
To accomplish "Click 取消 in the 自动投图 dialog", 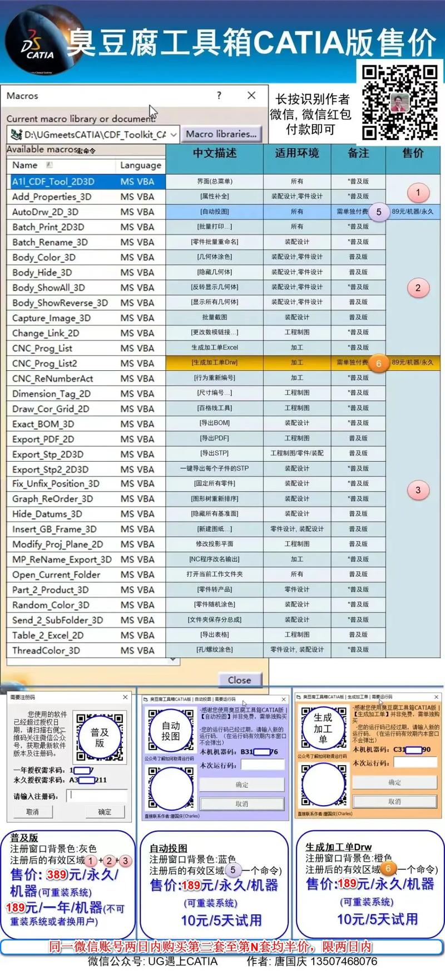I will tap(242, 803).
